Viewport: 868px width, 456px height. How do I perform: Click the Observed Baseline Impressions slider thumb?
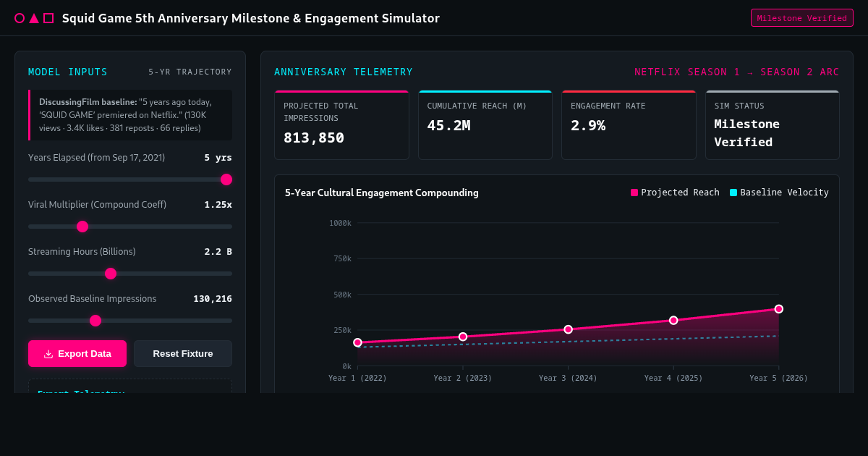[95, 321]
